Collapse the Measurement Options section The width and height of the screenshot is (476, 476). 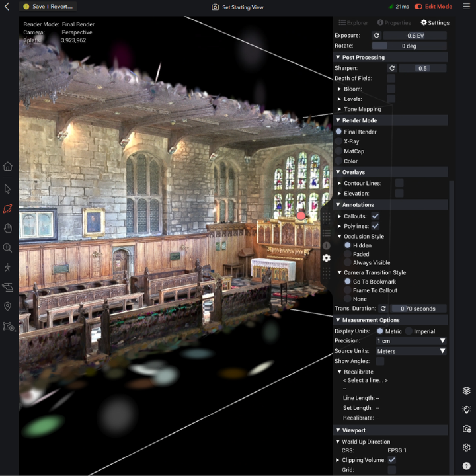point(338,320)
